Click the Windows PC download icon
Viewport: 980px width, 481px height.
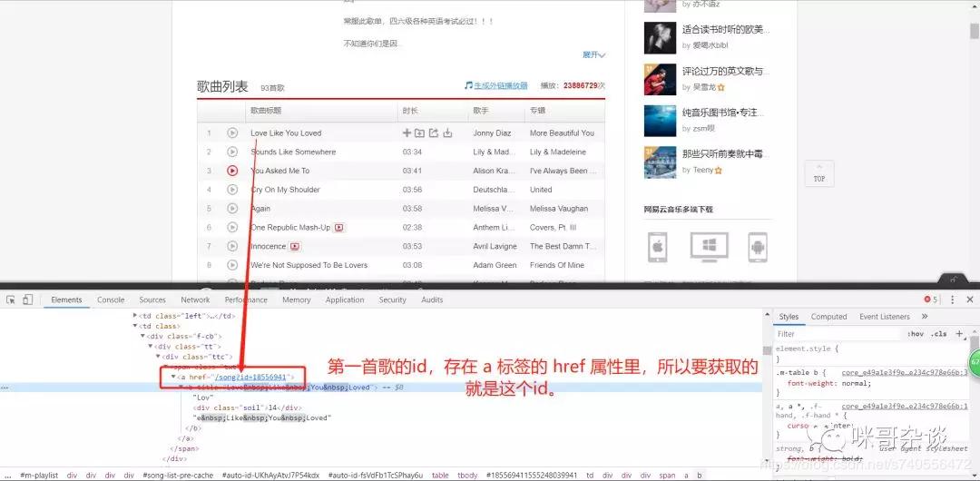710,247
